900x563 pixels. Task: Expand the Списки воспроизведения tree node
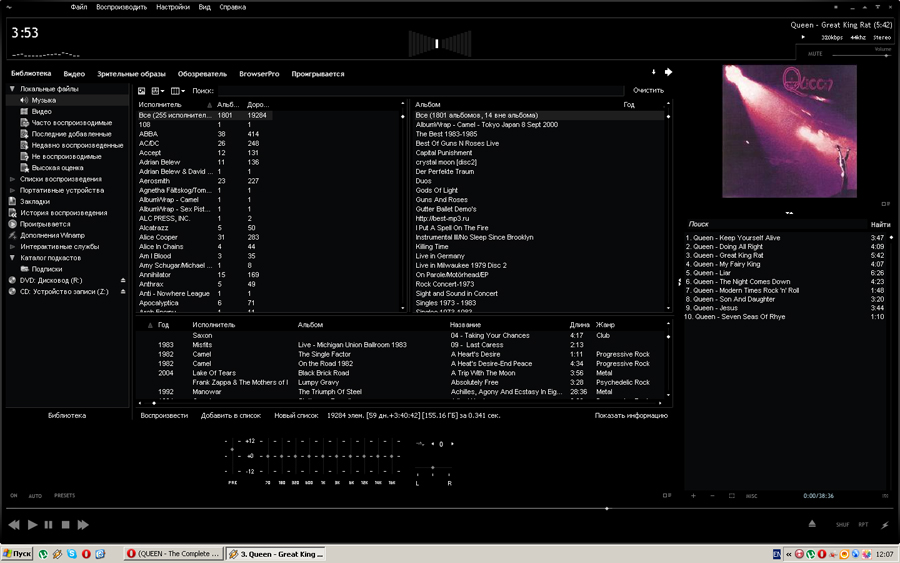click(x=13, y=179)
